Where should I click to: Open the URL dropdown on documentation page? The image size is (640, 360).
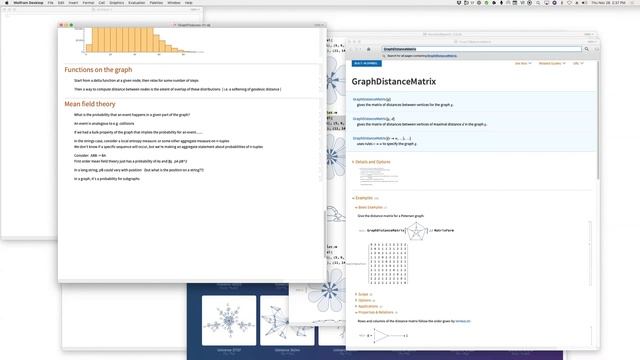click(578, 63)
